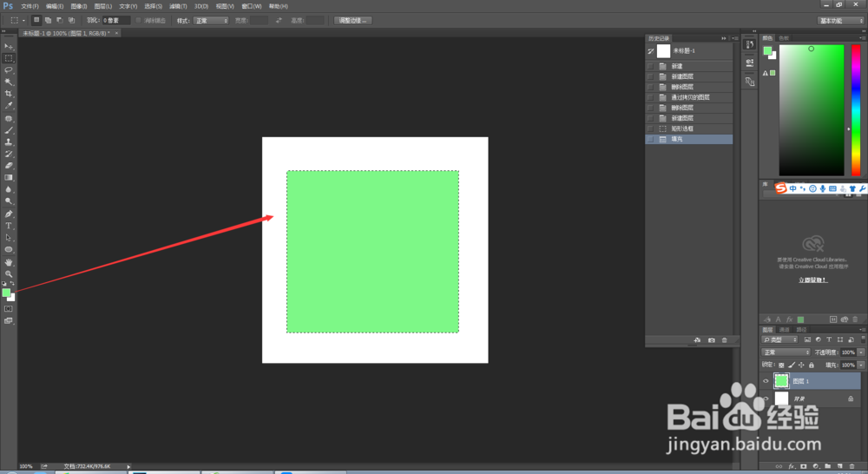This screenshot has height=474, width=868.
Task: Click the 立即获取 link in Libraries panel
Action: pos(812,280)
